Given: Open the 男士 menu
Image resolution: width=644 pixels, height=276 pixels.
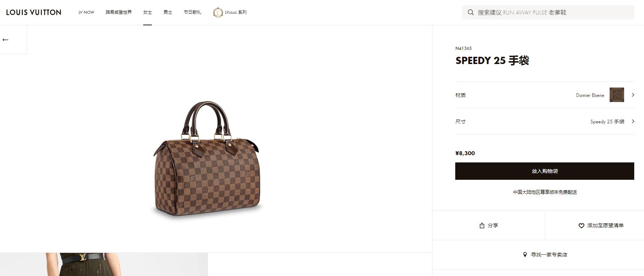Looking at the screenshot, I should coord(168,12).
